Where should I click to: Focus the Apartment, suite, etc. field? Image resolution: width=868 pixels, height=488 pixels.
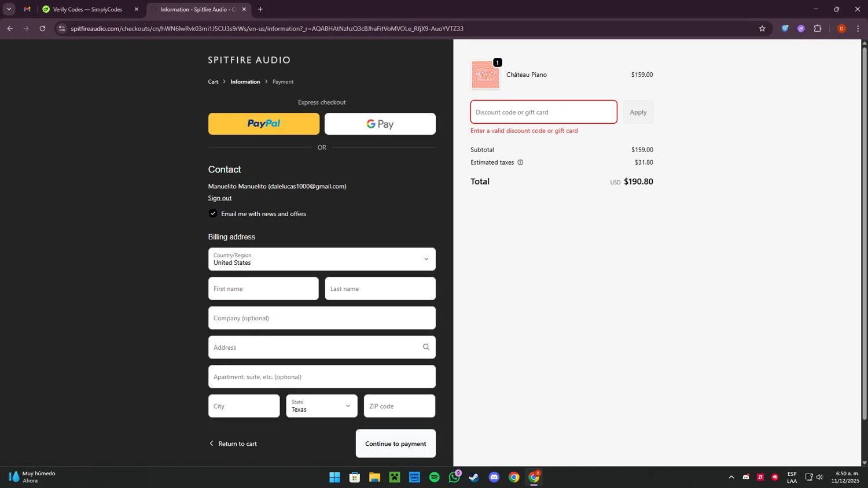(x=322, y=377)
